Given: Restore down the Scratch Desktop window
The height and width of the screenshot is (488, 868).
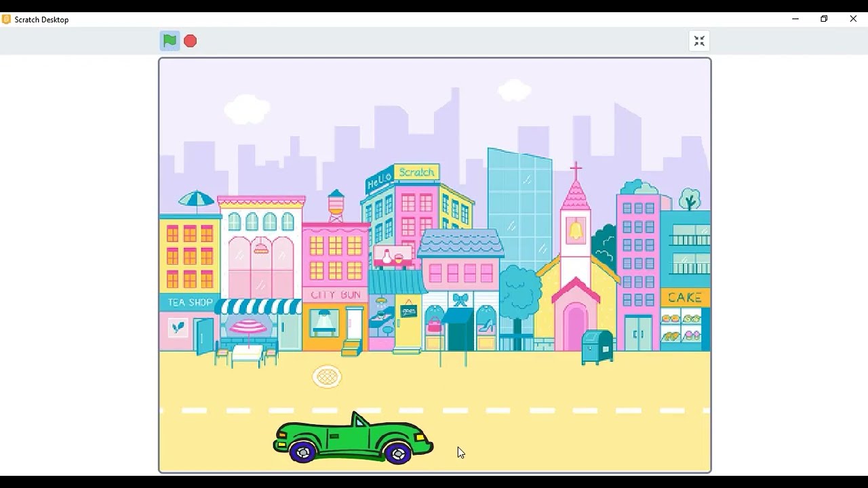Looking at the screenshot, I should click(x=824, y=19).
